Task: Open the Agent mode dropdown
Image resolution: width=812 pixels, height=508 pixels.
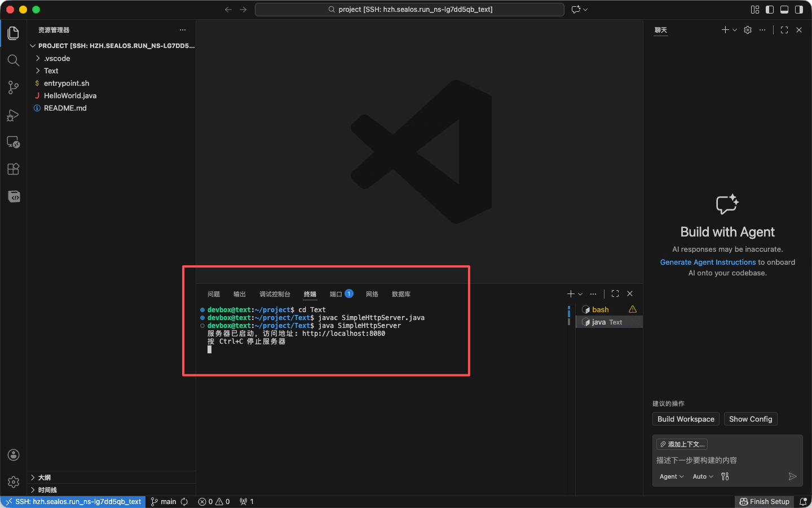Action: tap(672, 476)
